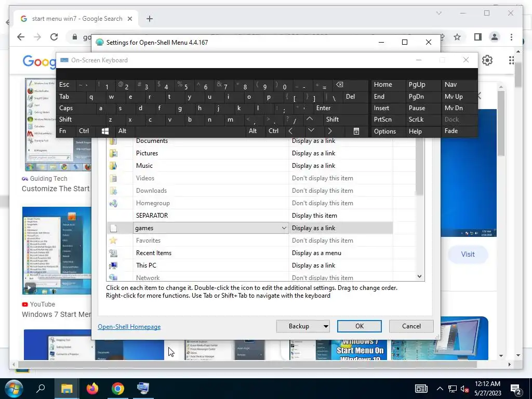Click the Windows logo key on the On-Screen Keyboard
Screen dimensions: 532x399
[x=105, y=131]
